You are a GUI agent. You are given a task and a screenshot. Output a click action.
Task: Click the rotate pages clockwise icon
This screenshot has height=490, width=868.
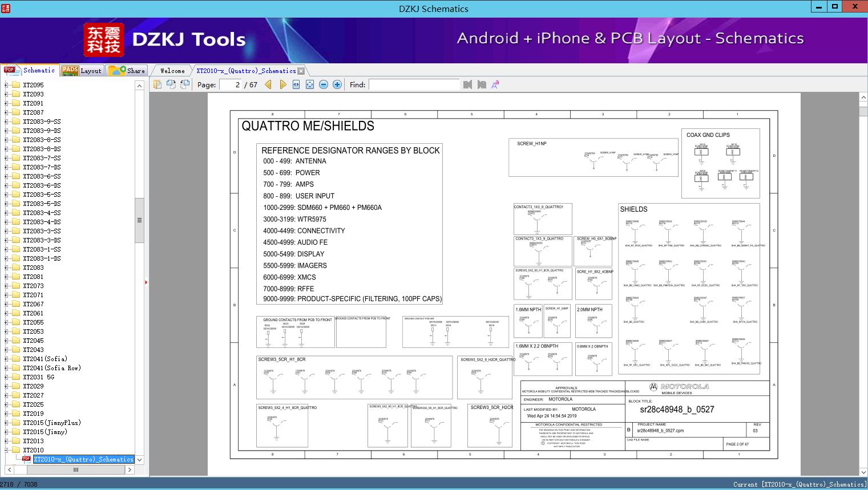tap(185, 84)
